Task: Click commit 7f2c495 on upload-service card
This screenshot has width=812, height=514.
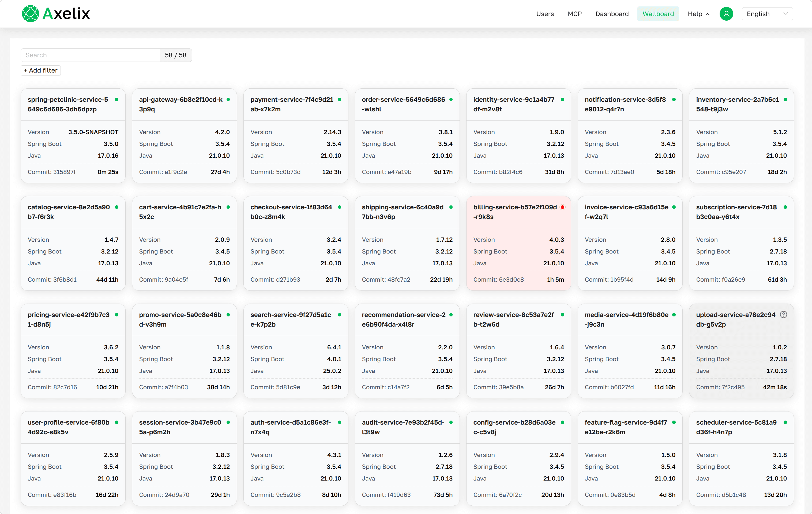Action: (720, 387)
